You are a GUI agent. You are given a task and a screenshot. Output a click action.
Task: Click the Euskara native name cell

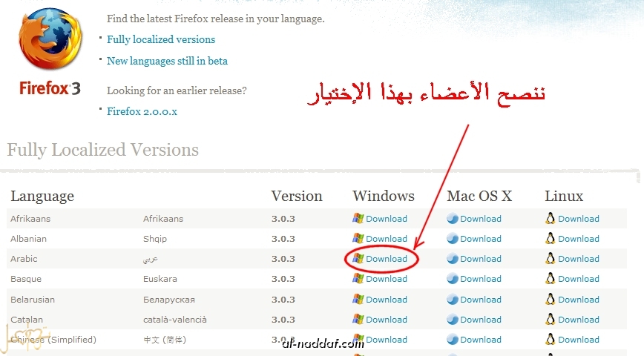[160, 279]
